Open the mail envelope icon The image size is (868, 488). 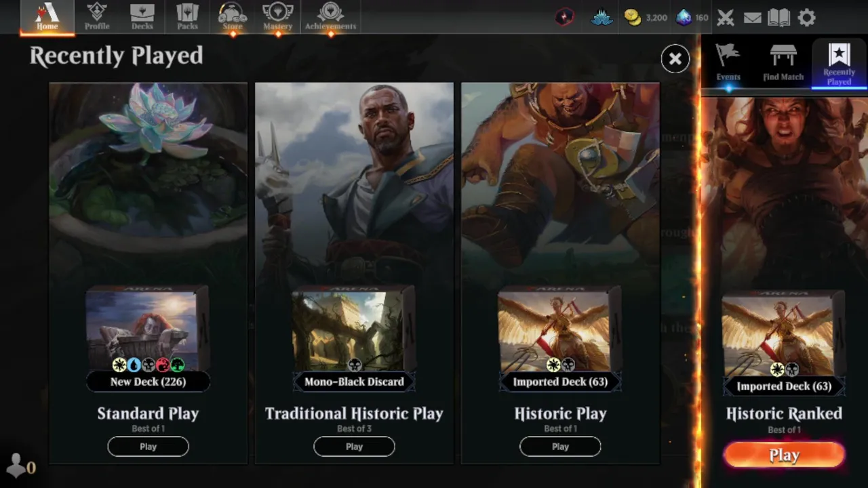752,18
